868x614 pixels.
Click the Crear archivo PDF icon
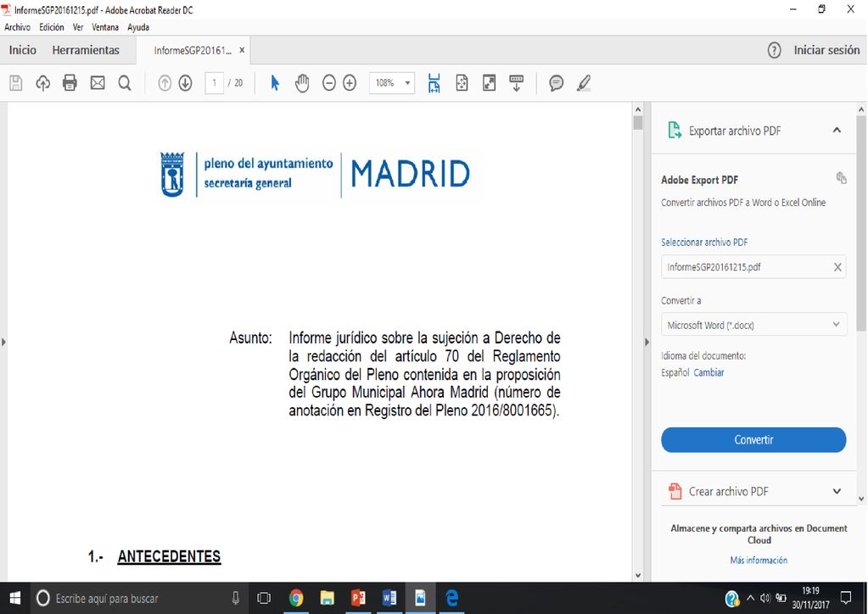pos(675,491)
